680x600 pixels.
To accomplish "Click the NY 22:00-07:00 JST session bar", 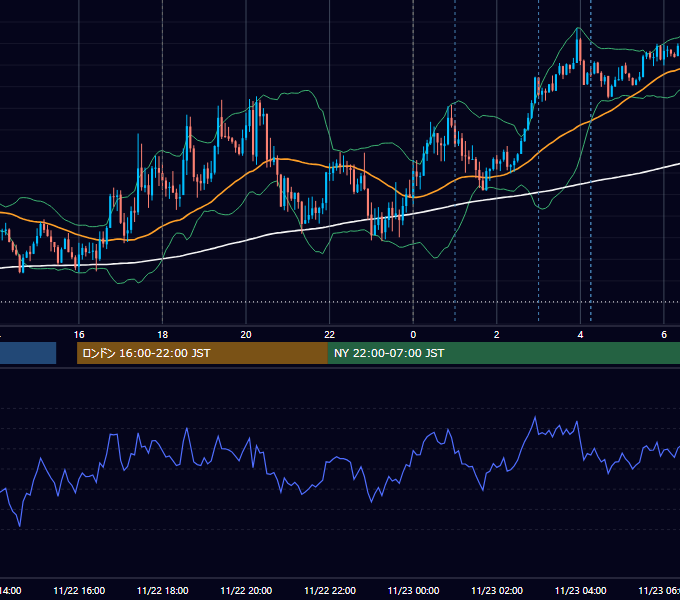I will coord(503,353).
